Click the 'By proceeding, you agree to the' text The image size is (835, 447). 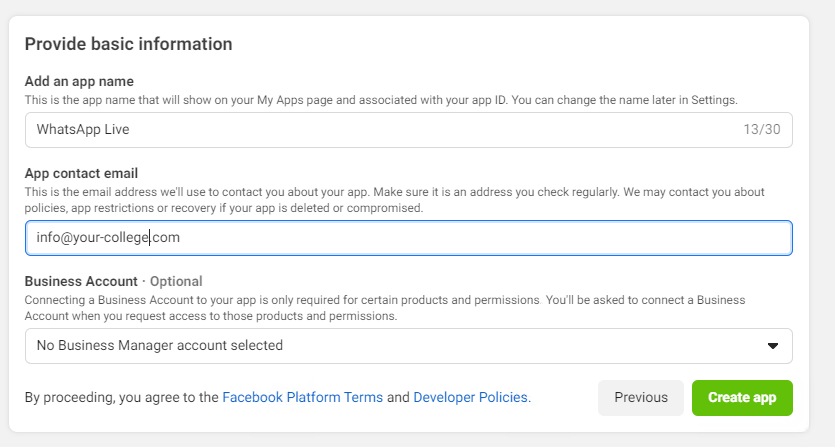click(121, 397)
